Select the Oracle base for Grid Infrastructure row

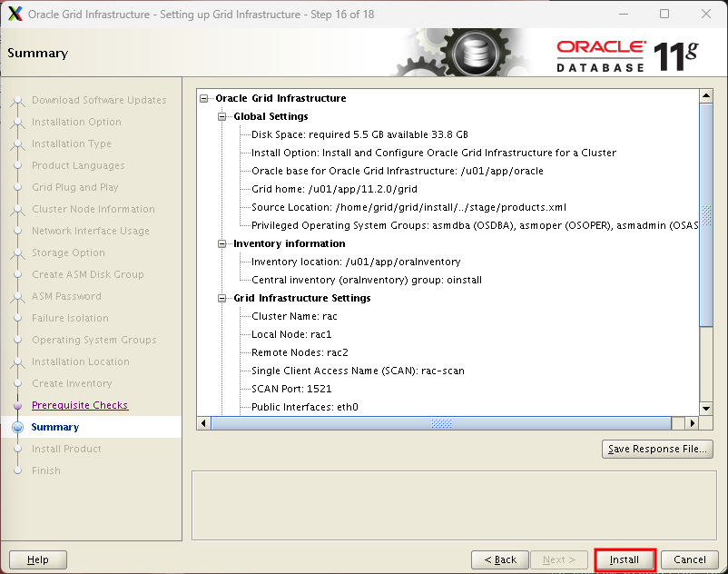point(398,171)
